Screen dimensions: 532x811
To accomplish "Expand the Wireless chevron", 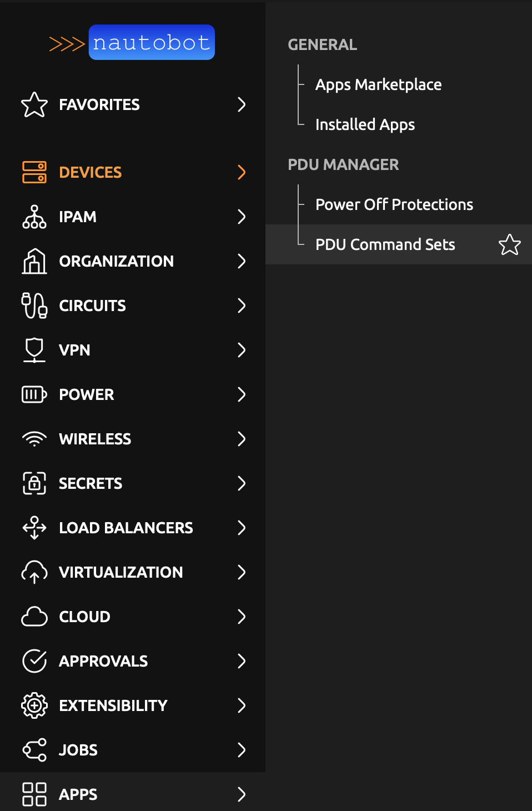I will coord(242,439).
